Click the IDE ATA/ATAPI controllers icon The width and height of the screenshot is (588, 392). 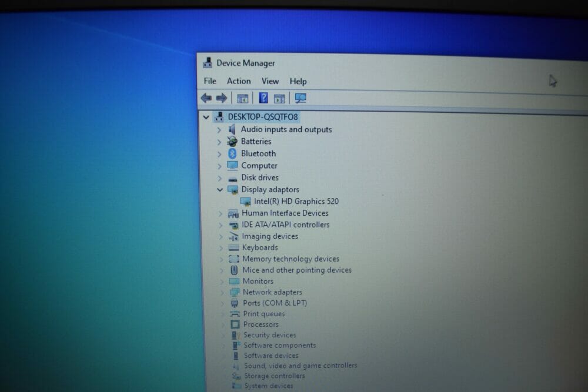point(233,225)
